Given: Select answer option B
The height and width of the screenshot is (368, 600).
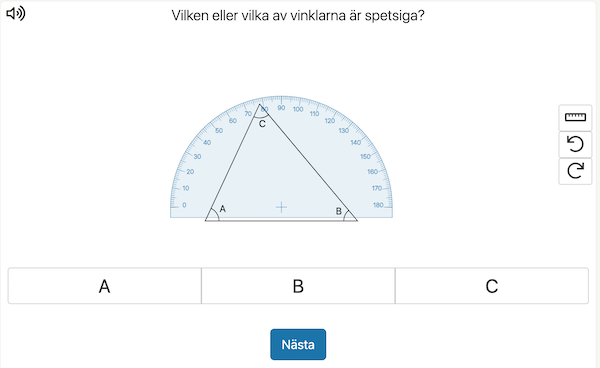Looking at the screenshot, I should [298, 286].
